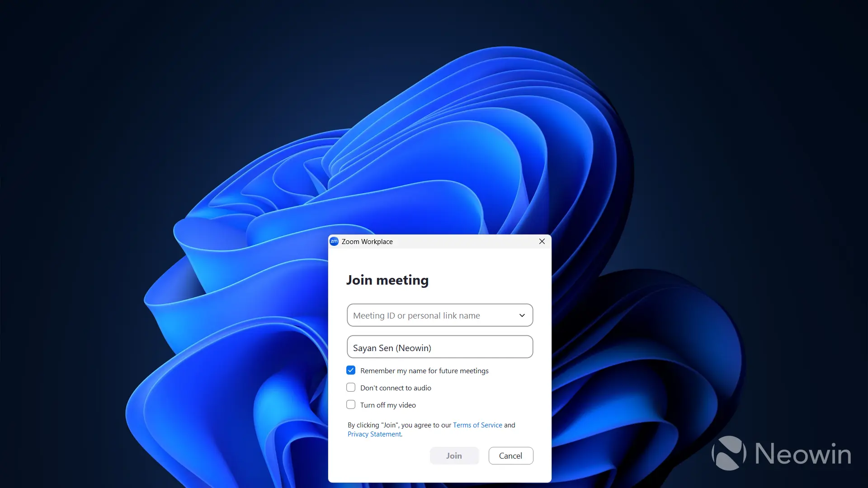Close the Zoom Workplace dialog
868x488 pixels.
pyautogui.click(x=542, y=241)
